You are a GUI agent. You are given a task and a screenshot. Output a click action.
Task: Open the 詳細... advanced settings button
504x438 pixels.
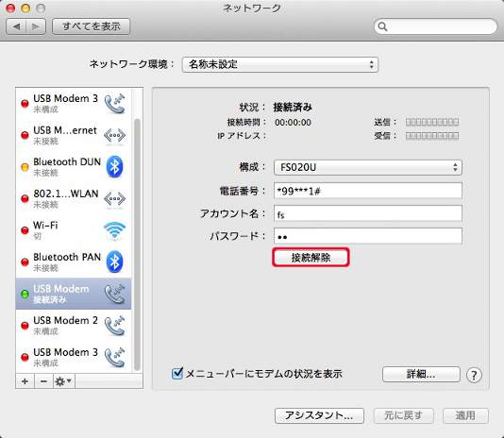point(421,375)
